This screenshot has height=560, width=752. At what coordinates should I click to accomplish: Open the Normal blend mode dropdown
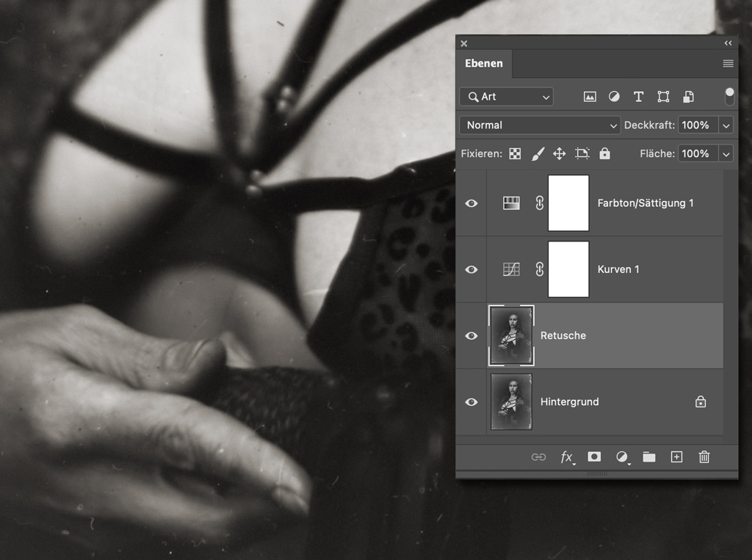tap(540, 125)
